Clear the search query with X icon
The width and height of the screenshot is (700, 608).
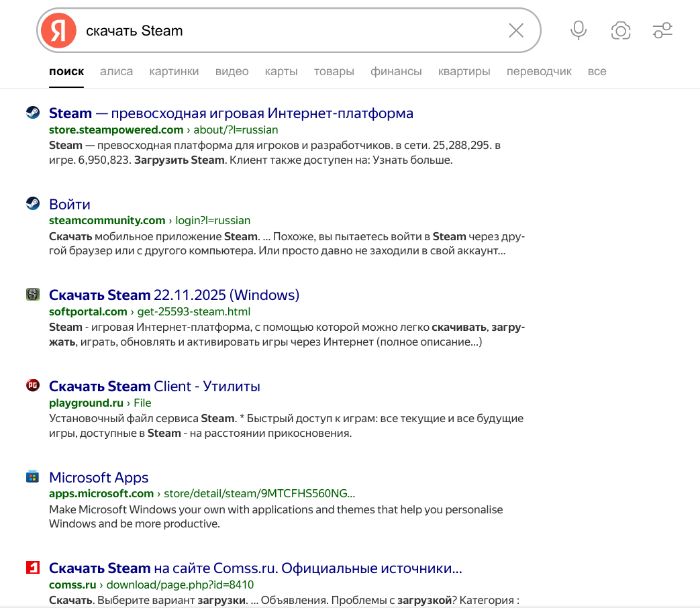(515, 30)
